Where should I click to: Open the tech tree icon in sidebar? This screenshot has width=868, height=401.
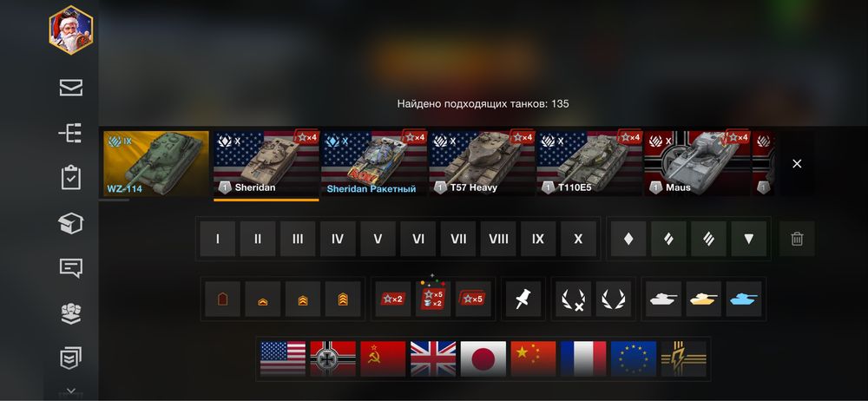click(71, 133)
